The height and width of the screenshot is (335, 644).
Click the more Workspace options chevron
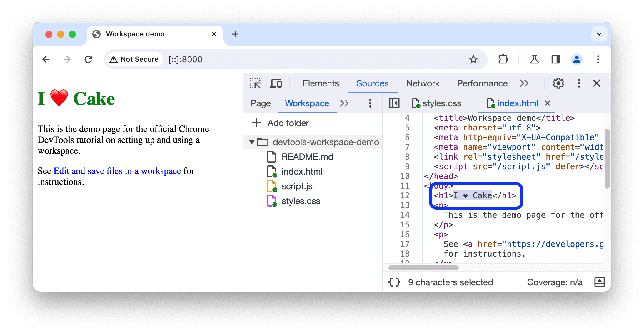click(x=345, y=103)
